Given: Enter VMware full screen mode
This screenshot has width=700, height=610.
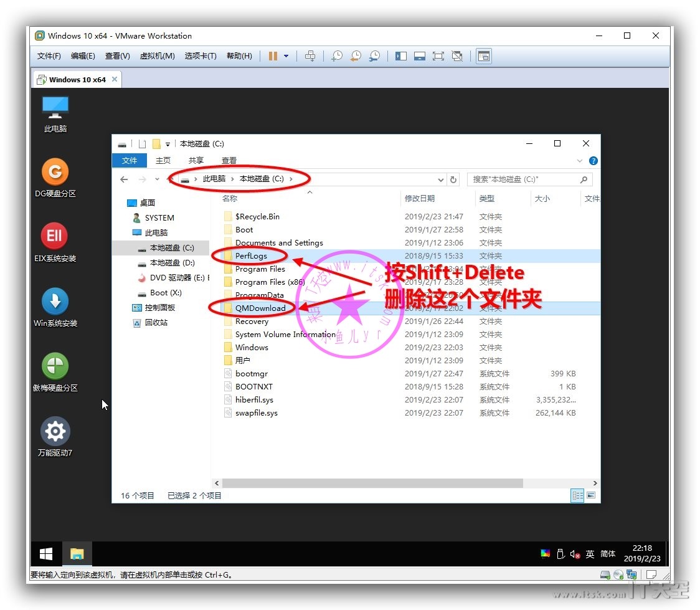Looking at the screenshot, I should point(438,56).
